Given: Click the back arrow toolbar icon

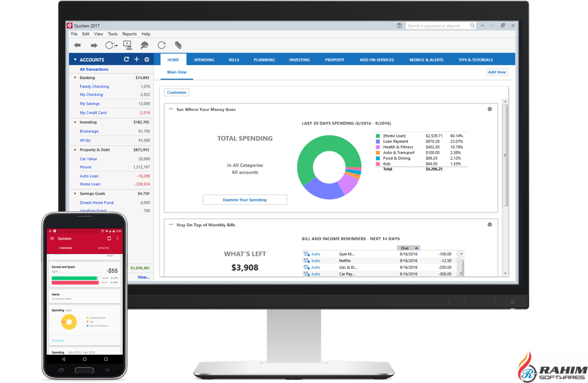Looking at the screenshot, I should point(77,45).
